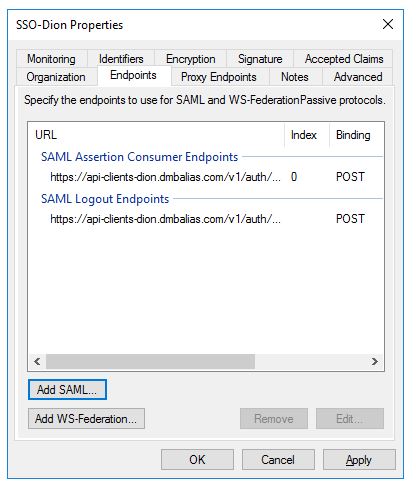Open the Monitoring tab
The height and width of the screenshot is (487, 416).
coord(51,59)
